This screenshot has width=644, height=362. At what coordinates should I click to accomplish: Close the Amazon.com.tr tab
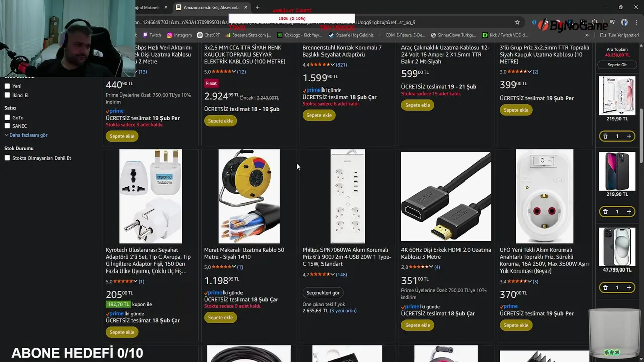click(246, 7)
